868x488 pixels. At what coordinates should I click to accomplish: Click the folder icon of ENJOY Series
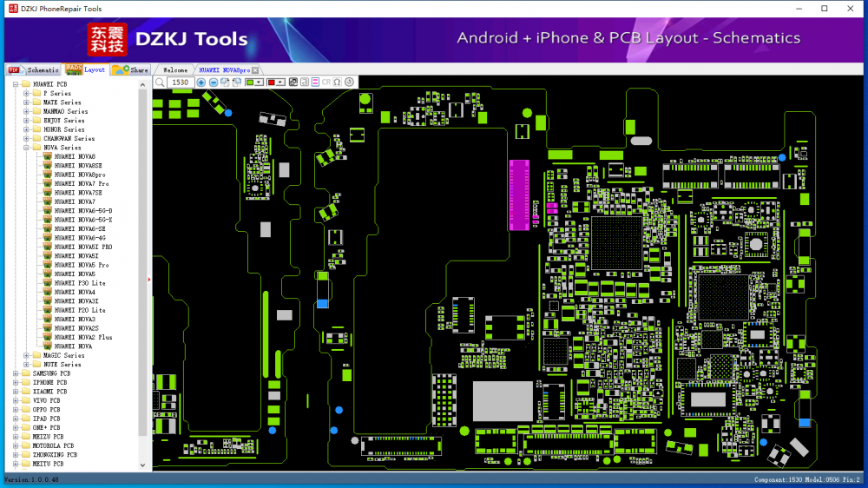pyautogui.click(x=36, y=120)
